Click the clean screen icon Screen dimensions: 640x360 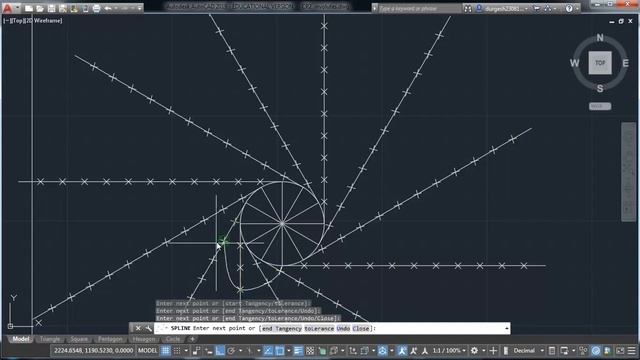620,351
